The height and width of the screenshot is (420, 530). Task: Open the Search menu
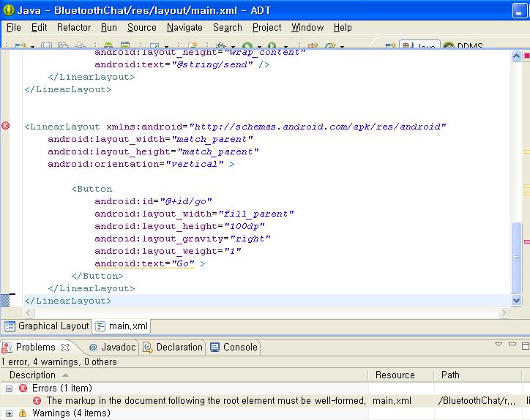[x=228, y=28]
